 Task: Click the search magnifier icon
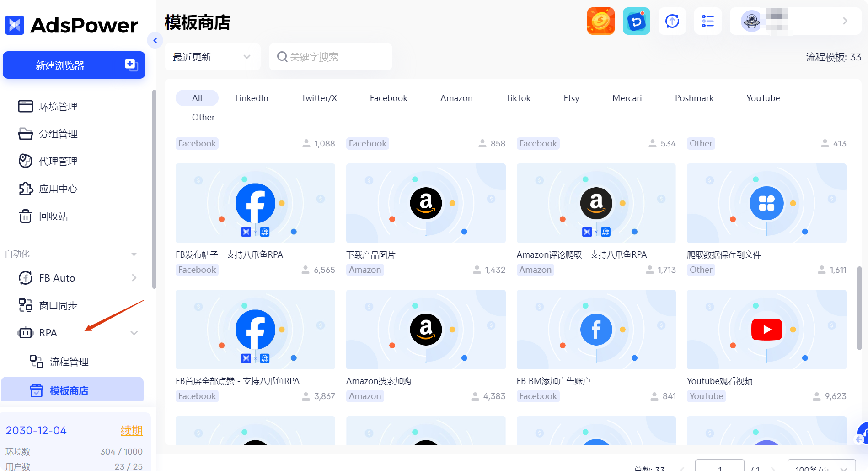coord(282,57)
